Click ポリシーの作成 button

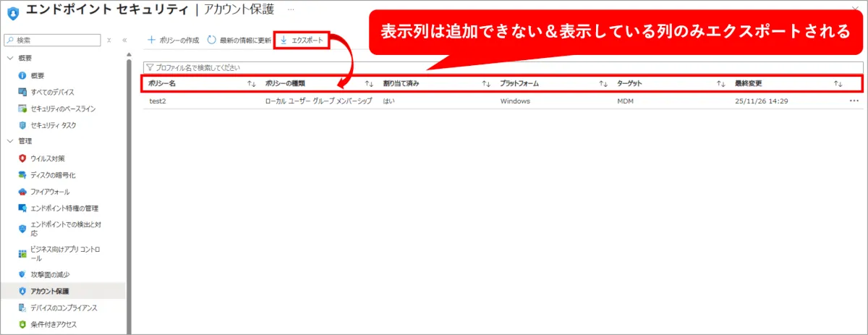coord(173,41)
